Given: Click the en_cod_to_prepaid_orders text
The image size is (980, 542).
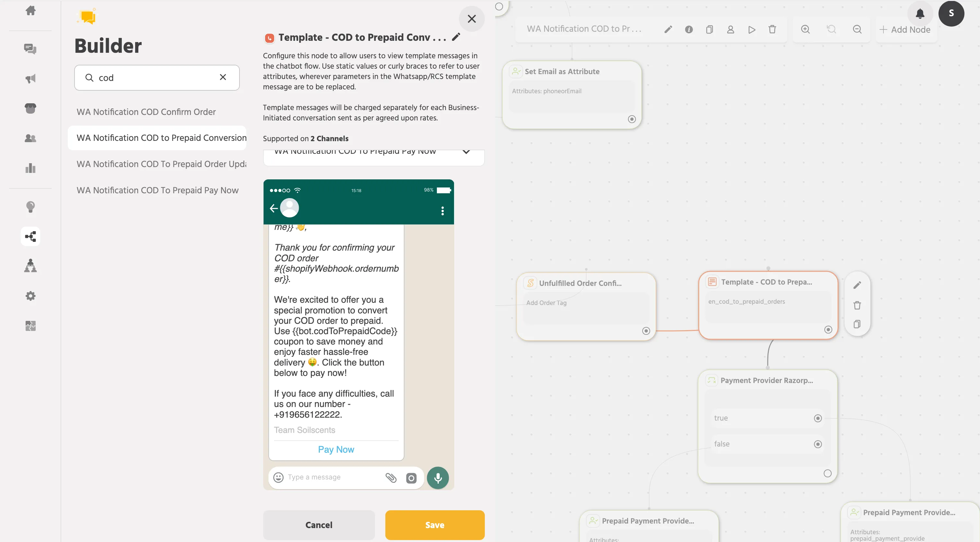Looking at the screenshot, I should [746, 301].
